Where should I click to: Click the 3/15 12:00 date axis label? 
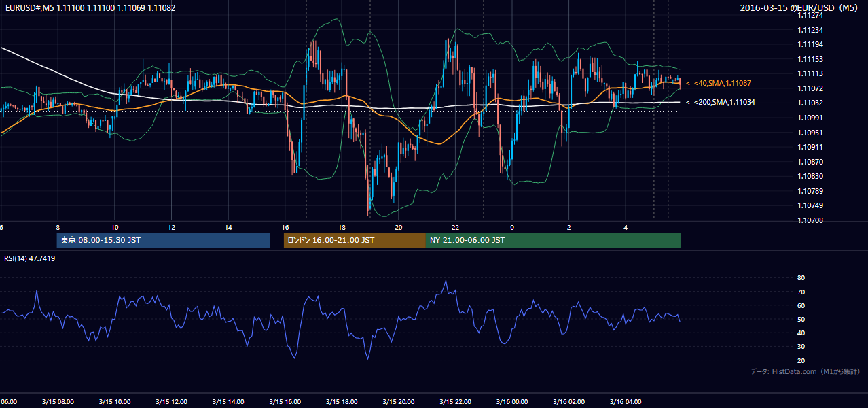click(x=171, y=401)
